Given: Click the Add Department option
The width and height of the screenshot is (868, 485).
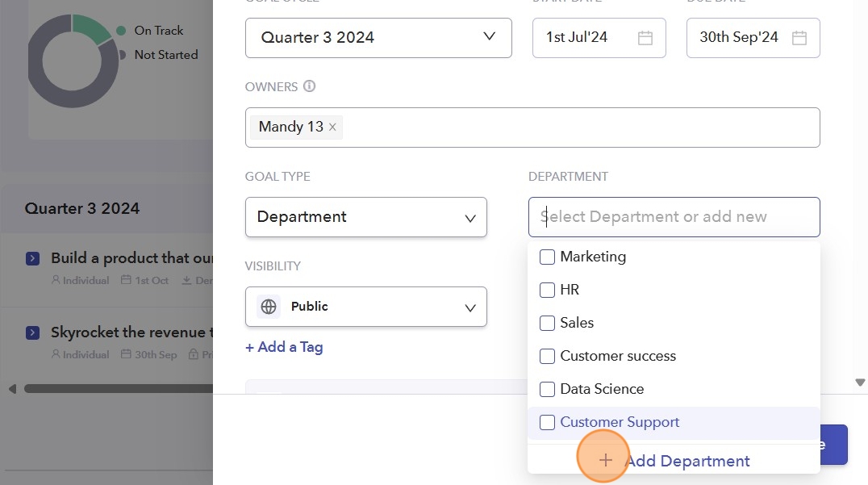Looking at the screenshot, I should pyautogui.click(x=687, y=461).
